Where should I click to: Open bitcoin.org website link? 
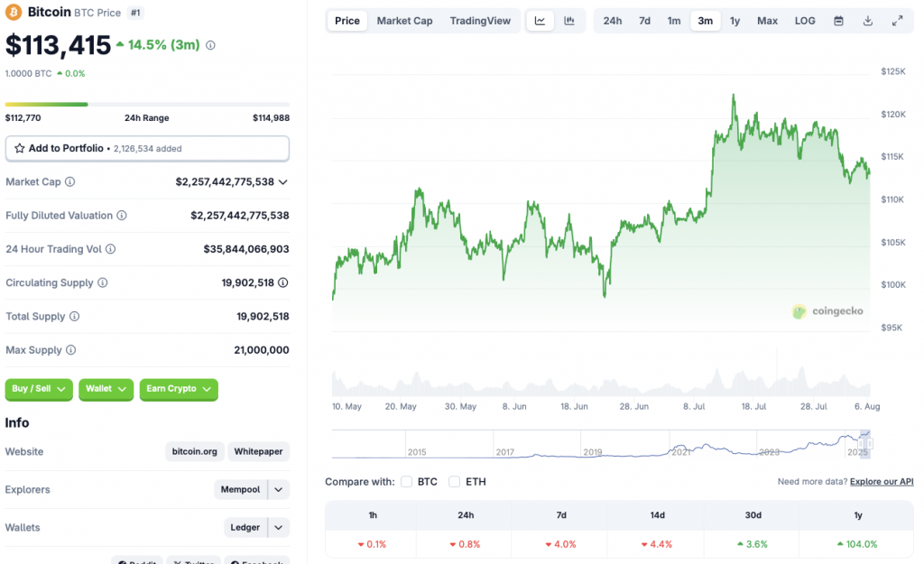click(x=195, y=451)
